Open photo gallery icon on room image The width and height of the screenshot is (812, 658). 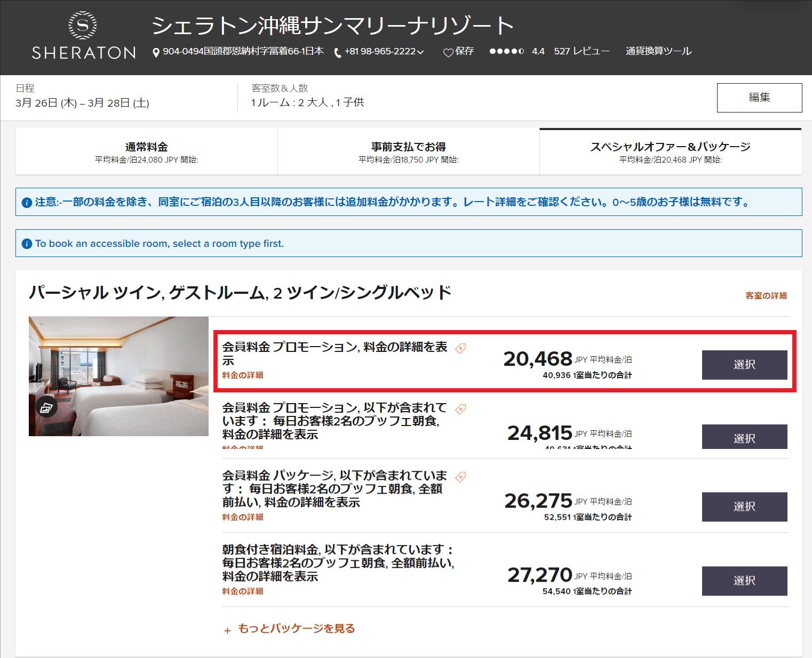[46, 408]
